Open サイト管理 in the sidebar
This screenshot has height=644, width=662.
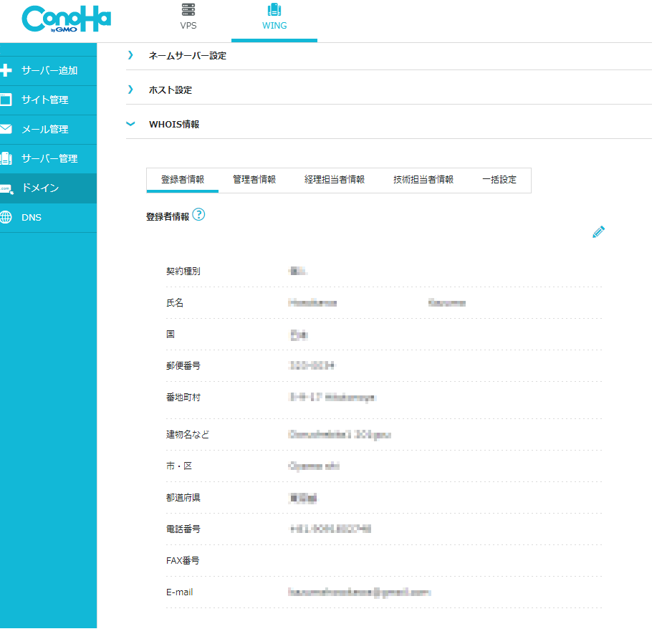(44, 100)
